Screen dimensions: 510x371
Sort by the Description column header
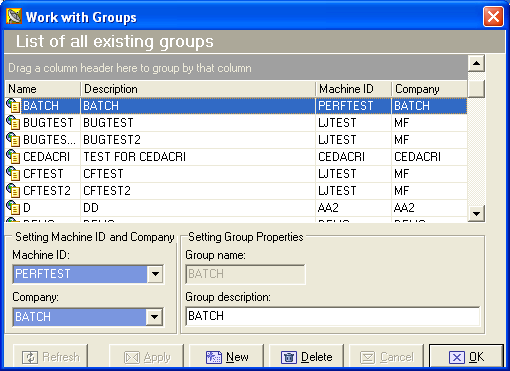[198, 89]
